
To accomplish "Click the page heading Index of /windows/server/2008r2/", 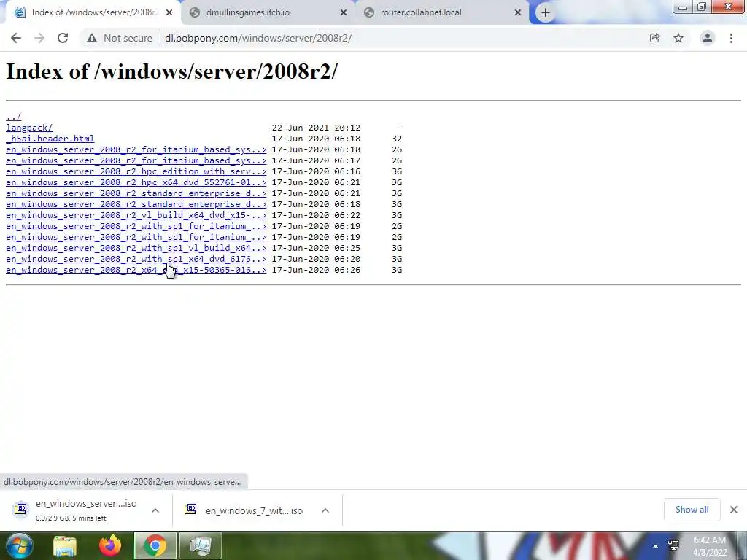I will point(171,71).
